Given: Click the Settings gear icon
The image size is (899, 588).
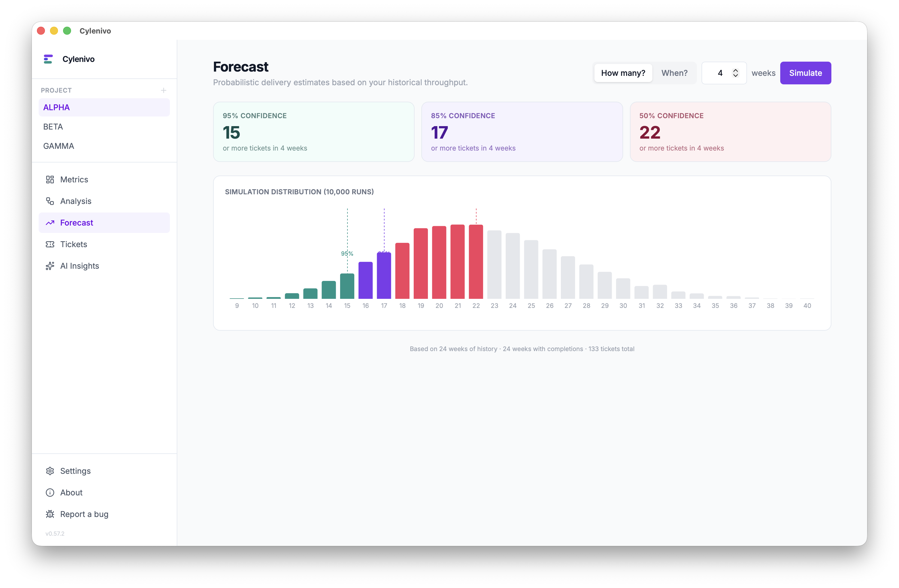Looking at the screenshot, I should (50, 471).
